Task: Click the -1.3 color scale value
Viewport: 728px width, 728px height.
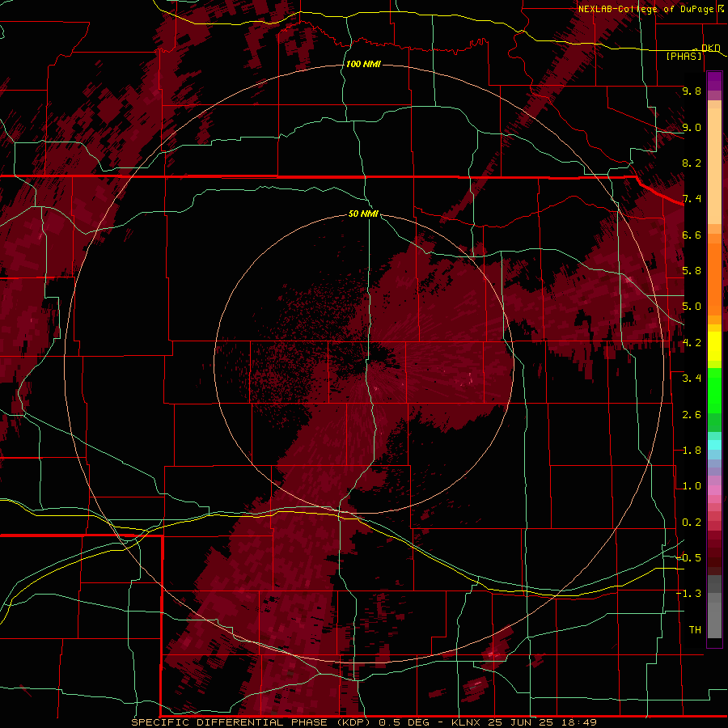Action: pos(689,594)
